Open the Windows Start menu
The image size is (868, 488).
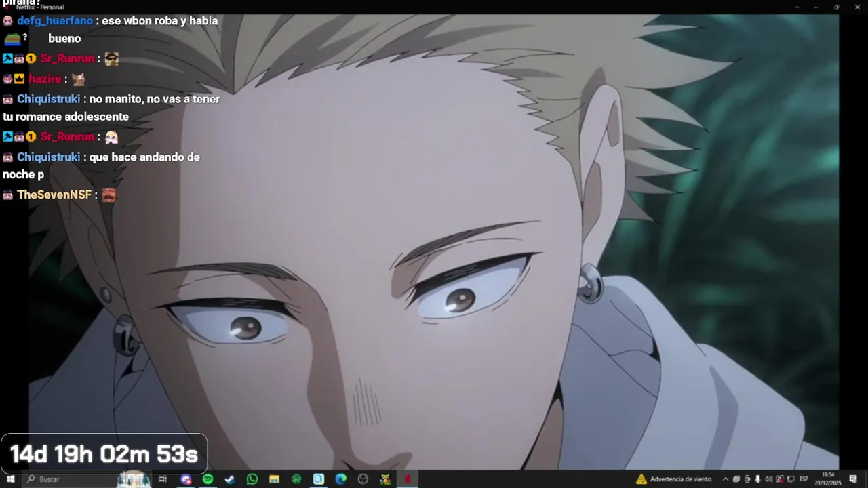10,479
